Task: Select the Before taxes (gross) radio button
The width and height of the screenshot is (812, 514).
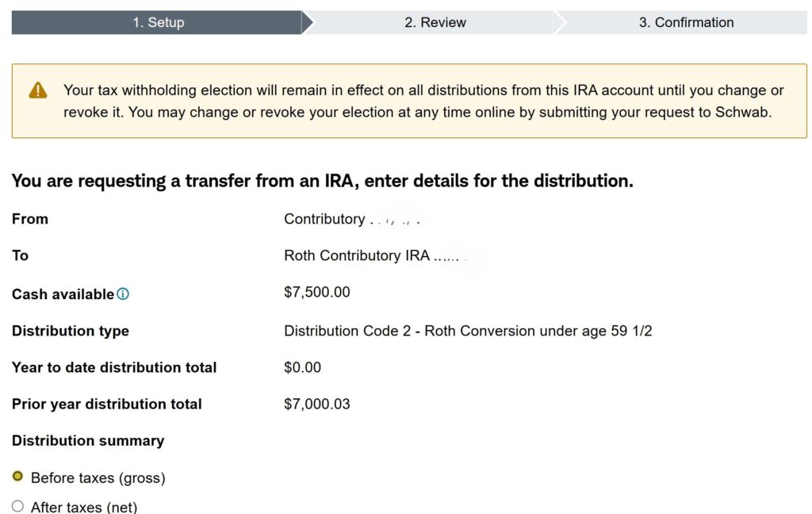Action: tap(17, 477)
